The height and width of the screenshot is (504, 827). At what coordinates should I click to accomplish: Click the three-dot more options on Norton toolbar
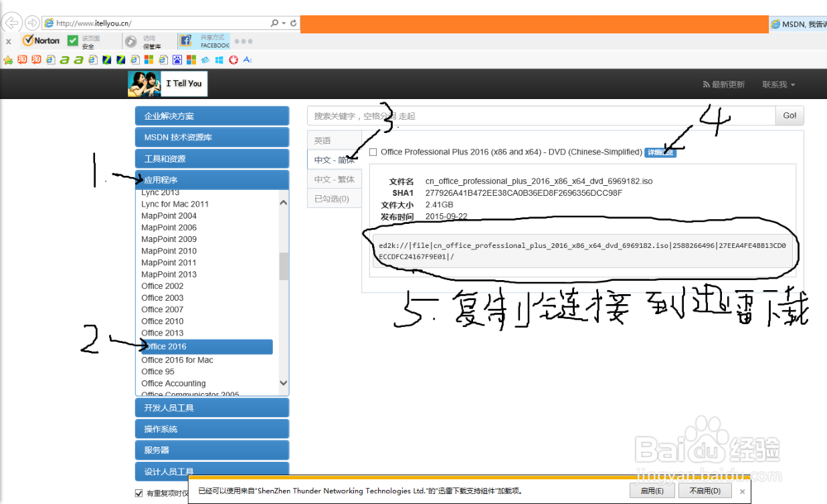(x=244, y=41)
